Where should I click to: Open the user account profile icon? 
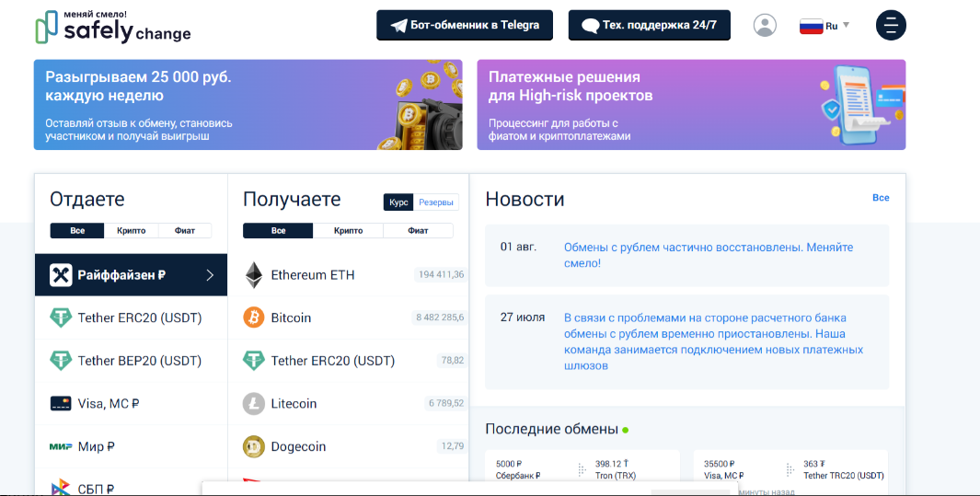pyautogui.click(x=765, y=26)
